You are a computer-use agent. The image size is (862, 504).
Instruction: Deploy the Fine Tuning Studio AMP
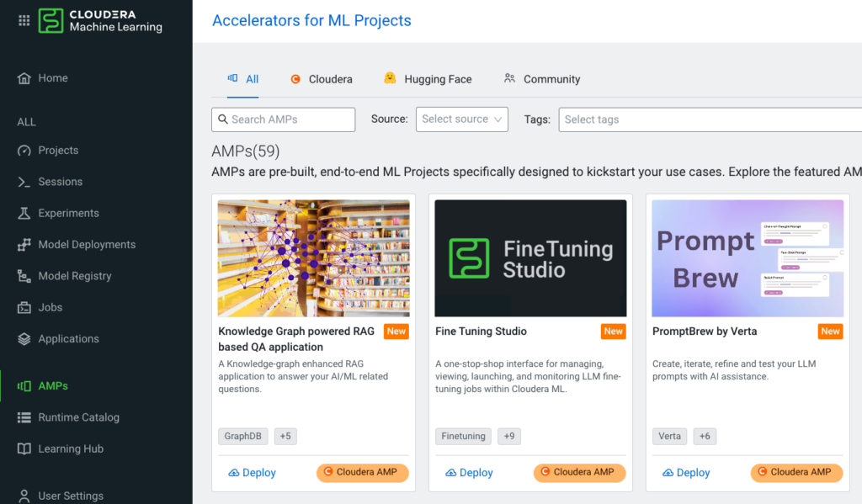click(x=469, y=472)
